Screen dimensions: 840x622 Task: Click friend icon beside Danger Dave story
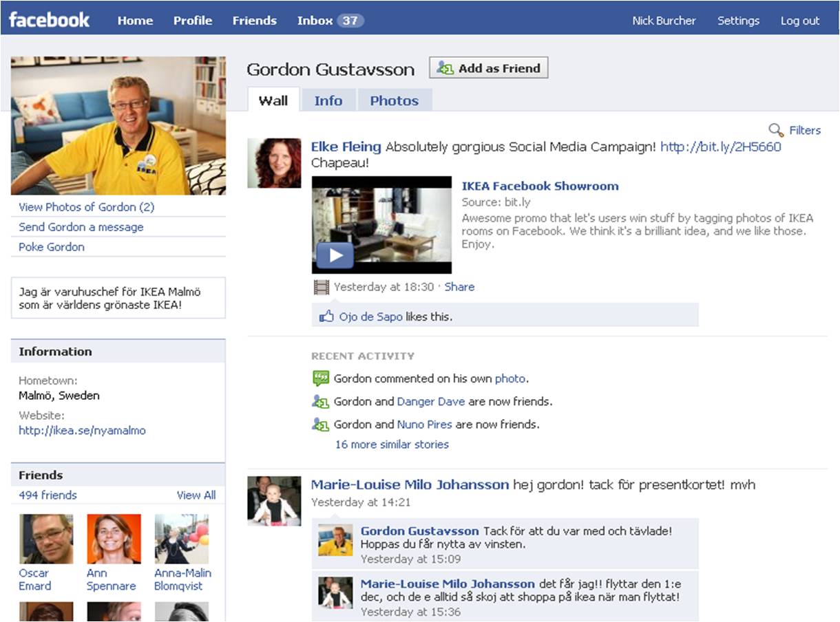tap(320, 402)
